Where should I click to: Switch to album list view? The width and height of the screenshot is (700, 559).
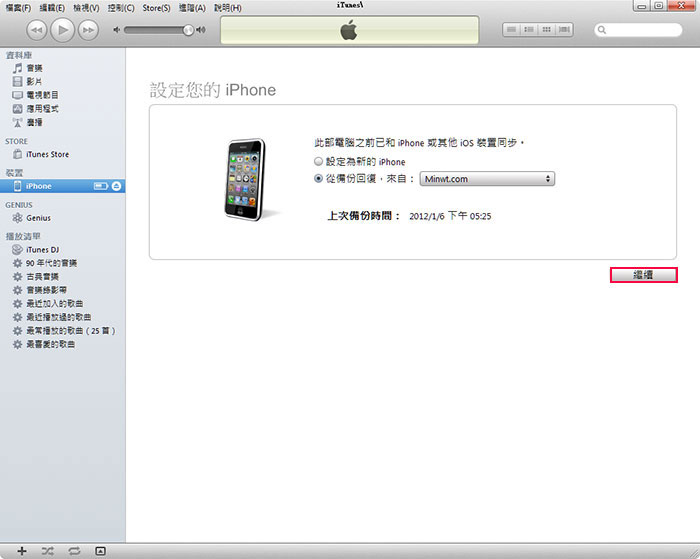tap(529, 29)
